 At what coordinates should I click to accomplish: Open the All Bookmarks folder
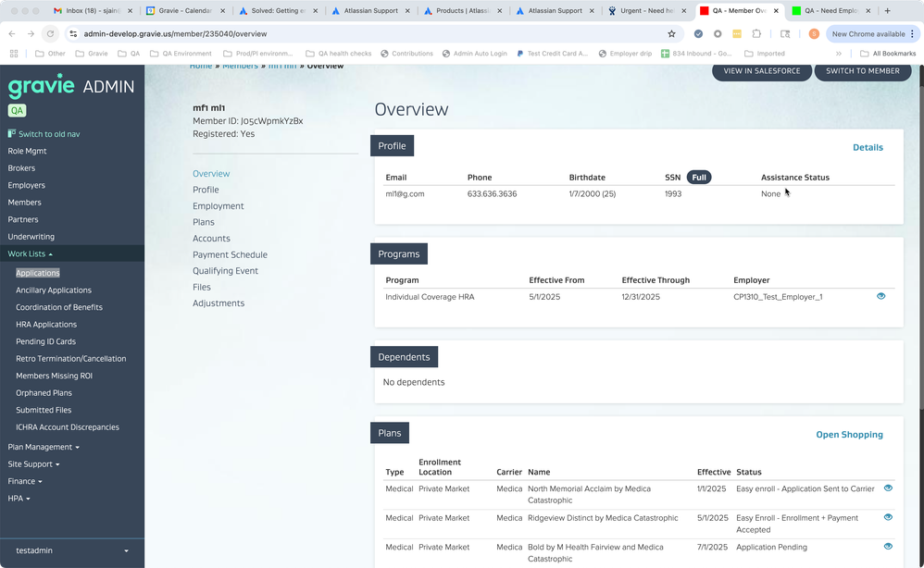[888, 54]
